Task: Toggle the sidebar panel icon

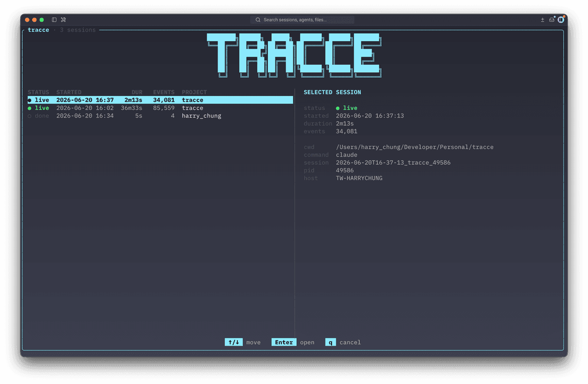Action: 54,20
